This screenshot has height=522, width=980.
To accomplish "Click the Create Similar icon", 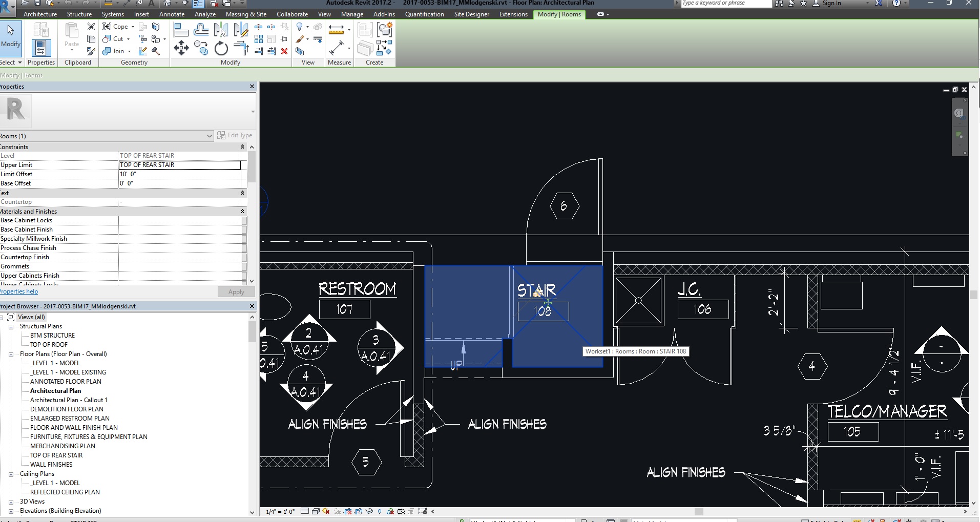I will tap(384, 48).
